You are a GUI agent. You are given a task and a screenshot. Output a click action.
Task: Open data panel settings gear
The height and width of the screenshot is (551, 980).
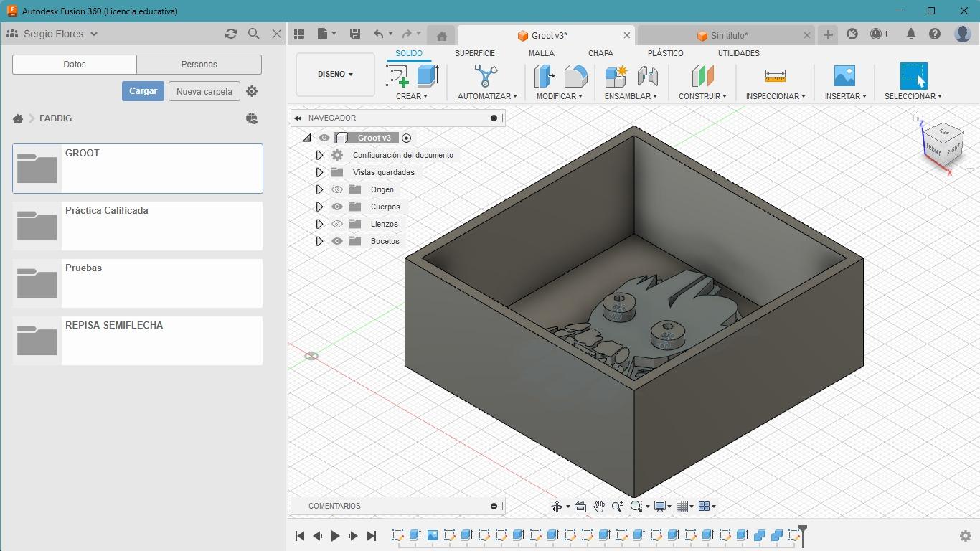[252, 91]
